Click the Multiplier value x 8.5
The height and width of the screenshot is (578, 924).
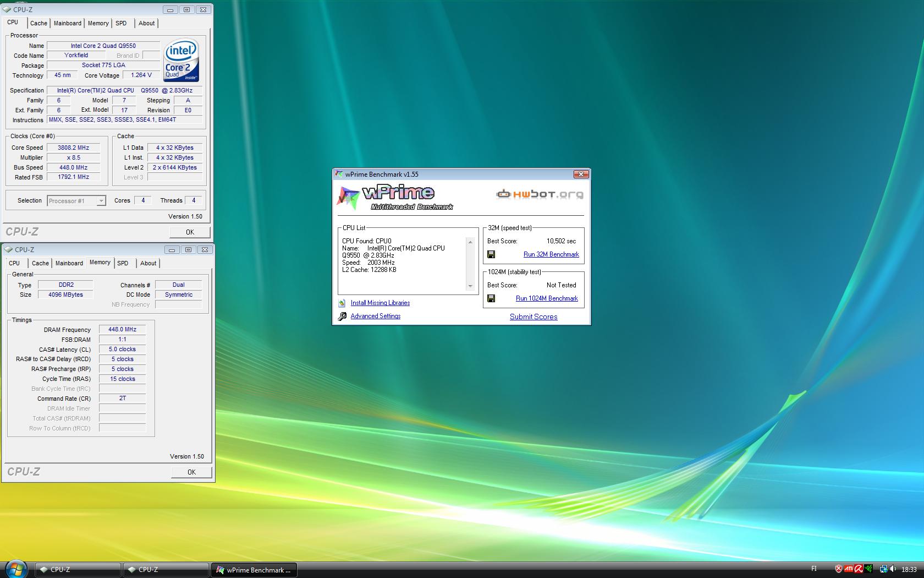tap(73, 157)
